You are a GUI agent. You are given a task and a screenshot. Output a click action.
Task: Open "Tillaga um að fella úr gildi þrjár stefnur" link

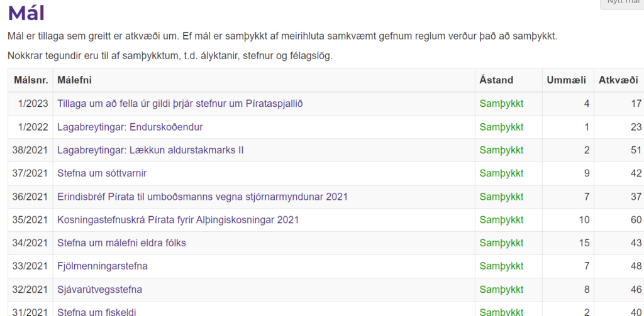(180, 104)
